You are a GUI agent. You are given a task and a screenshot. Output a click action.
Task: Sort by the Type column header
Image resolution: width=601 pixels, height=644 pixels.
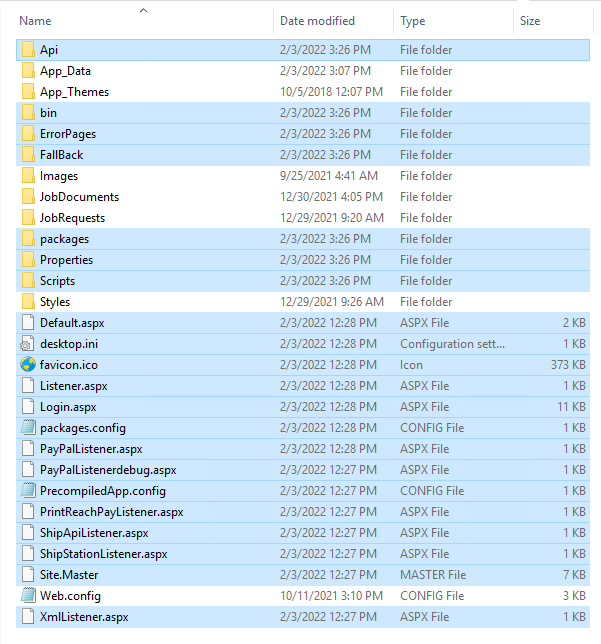click(x=412, y=21)
